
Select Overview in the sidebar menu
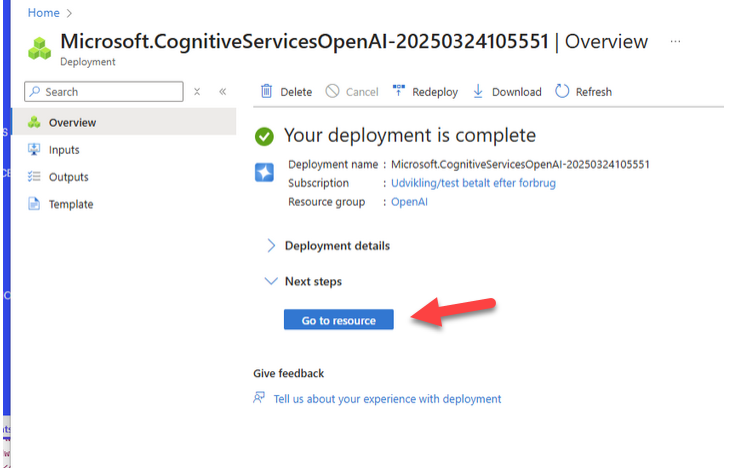(124, 122)
